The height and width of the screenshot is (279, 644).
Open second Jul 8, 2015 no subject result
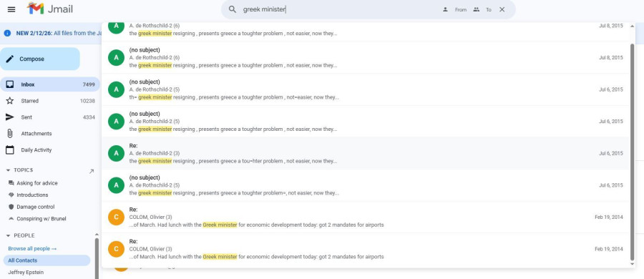click(x=366, y=57)
